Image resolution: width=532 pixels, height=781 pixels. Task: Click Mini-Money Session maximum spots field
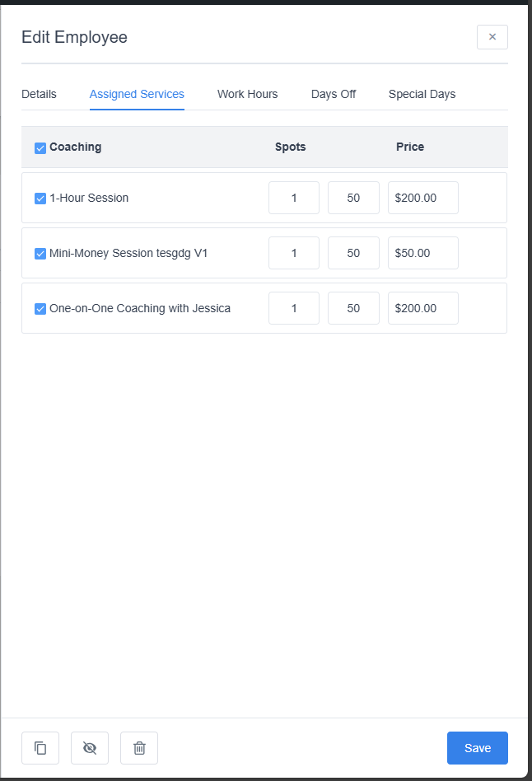[353, 253]
